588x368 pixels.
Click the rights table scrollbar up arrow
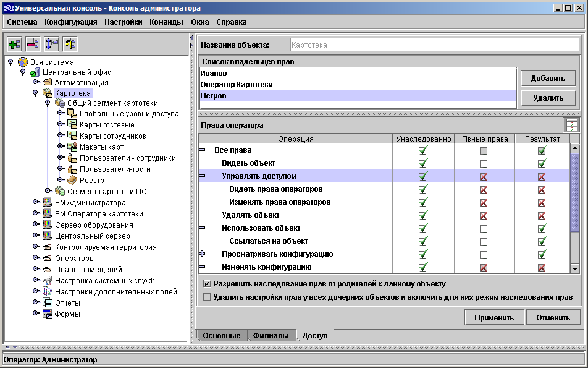click(x=575, y=148)
